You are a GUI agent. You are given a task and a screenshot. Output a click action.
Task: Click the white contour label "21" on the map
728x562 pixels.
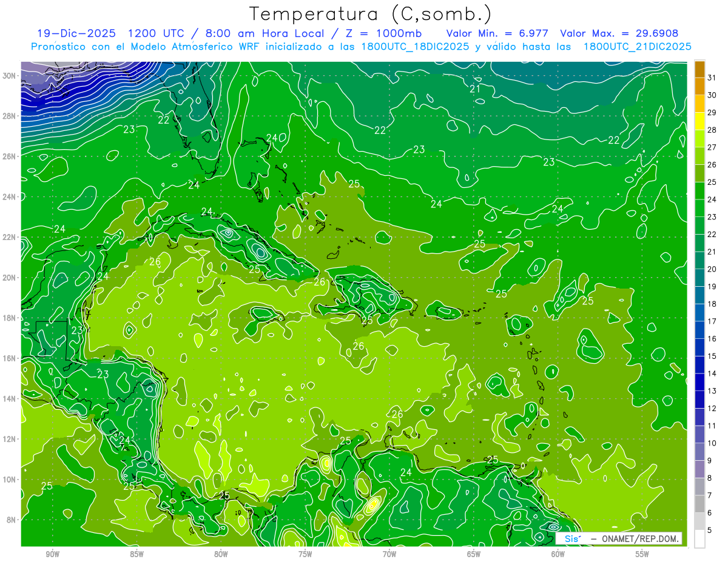(x=475, y=89)
